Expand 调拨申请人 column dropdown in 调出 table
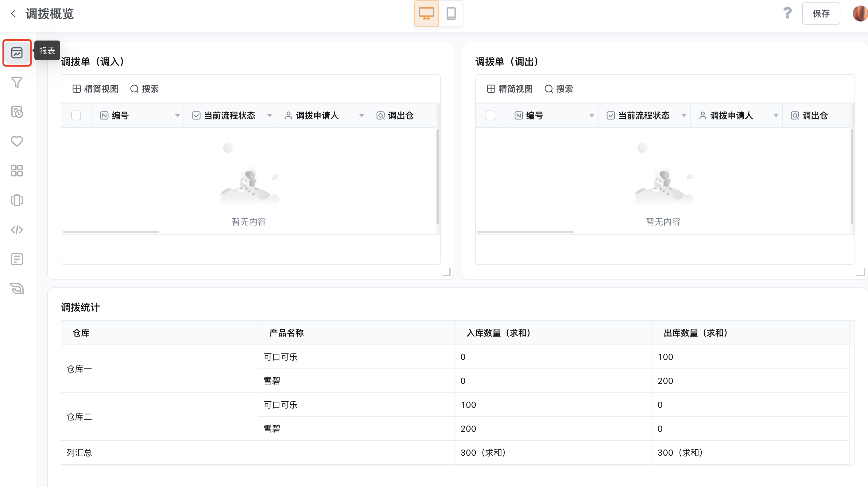868x487 pixels. [x=776, y=115]
